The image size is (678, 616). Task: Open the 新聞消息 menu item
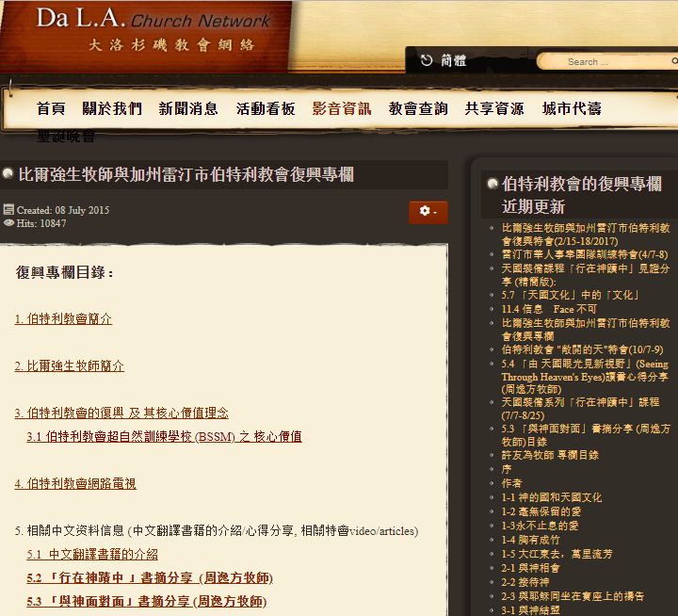pyautogui.click(x=188, y=108)
